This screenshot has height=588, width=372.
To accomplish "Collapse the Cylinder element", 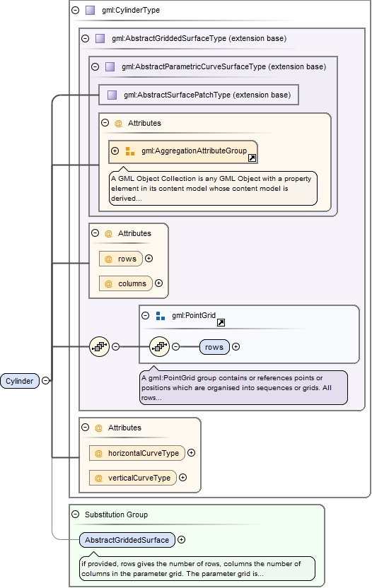I will [46, 381].
